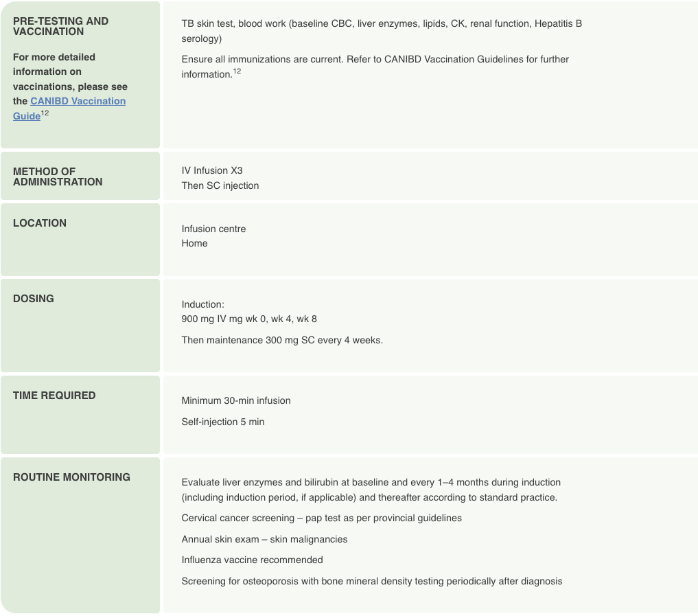Select the "Ensure all immunizations are current" sentence
The image size is (698, 616).
coord(375,59)
